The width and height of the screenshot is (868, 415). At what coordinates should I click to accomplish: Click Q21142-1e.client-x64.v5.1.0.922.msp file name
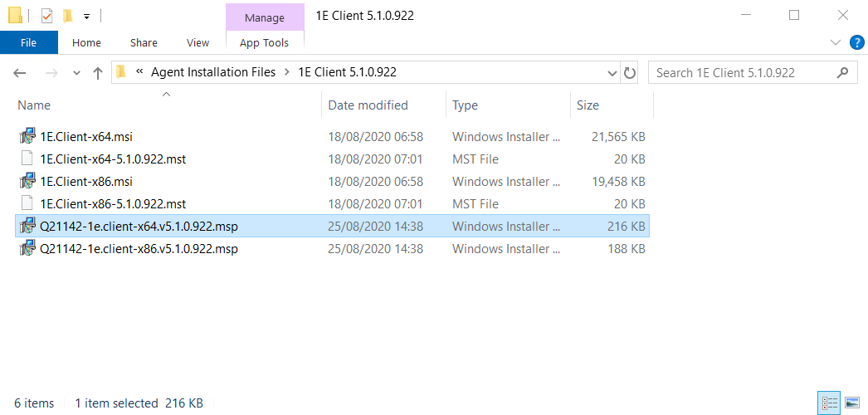click(139, 227)
